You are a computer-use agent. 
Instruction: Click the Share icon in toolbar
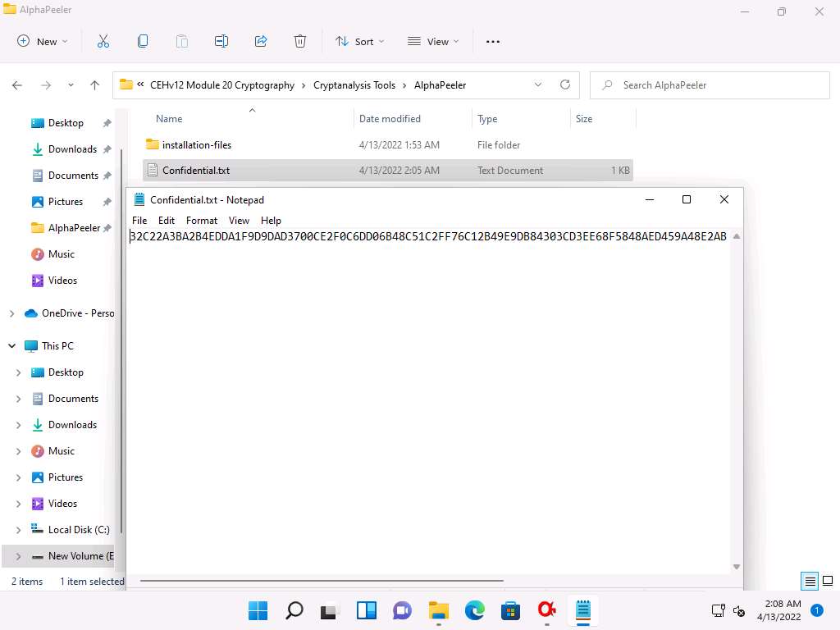(261, 41)
